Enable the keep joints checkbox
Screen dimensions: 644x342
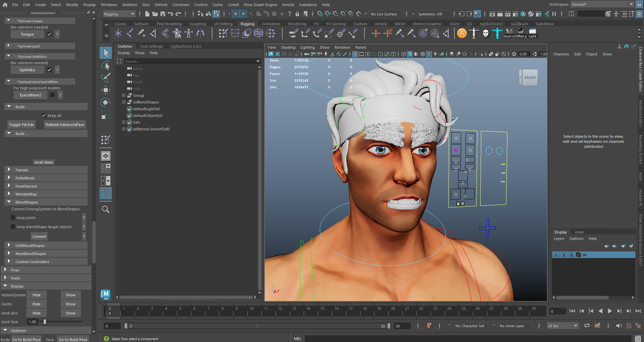click(13, 218)
